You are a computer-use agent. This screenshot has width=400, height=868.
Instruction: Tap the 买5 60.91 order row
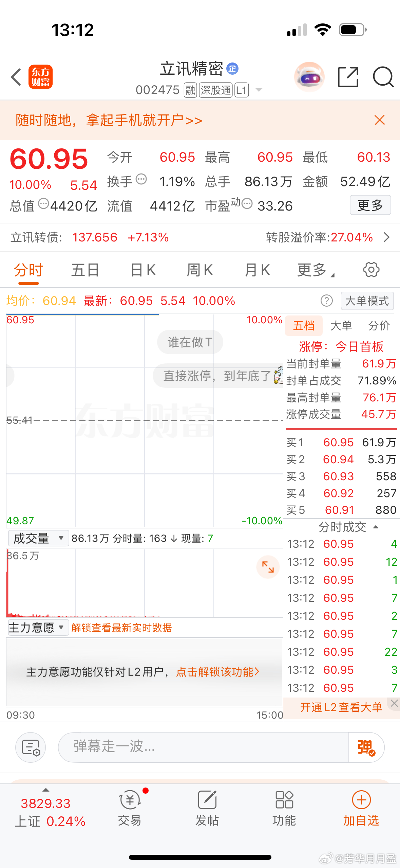(x=341, y=510)
